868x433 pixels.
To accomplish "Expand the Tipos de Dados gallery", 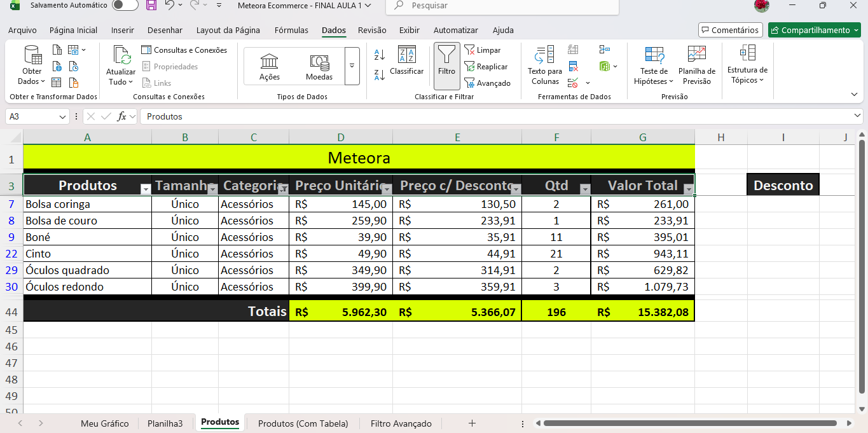I will [x=352, y=66].
